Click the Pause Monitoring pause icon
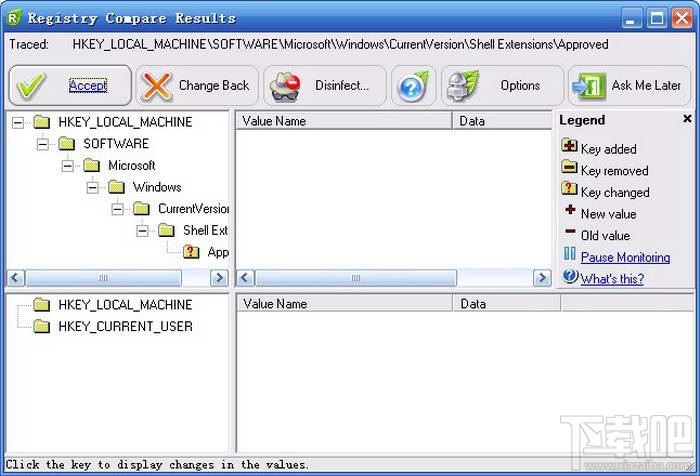The width and height of the screenshot is (700, 476). 569,254
